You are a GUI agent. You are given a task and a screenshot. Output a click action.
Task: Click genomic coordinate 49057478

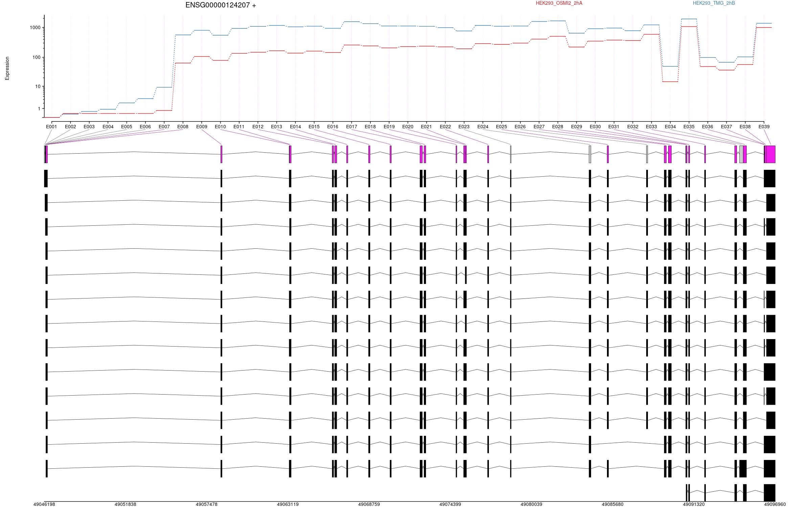pyautogui.click(x=207, y=504)
